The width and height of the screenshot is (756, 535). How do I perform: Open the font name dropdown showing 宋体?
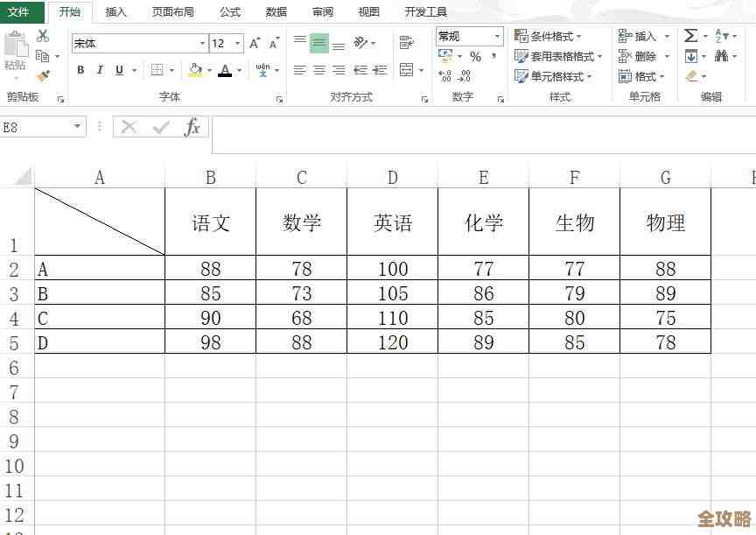199,42
